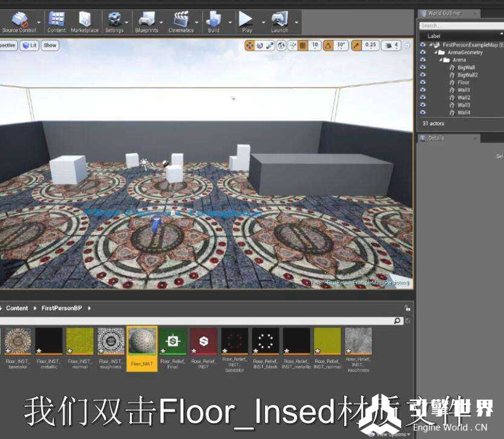Switch to the World Outliner tab

pyautogui.click(x=443, y=13)
